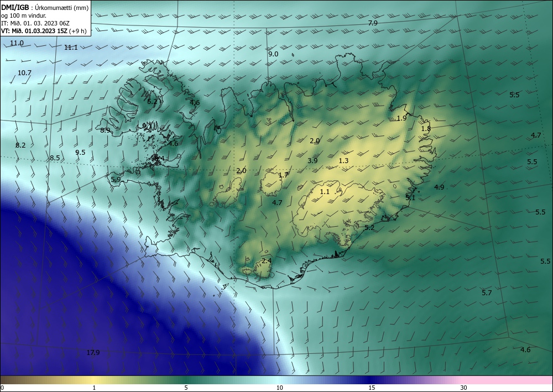
Task: Select the 3.9 value label
Action: (312, 161)
